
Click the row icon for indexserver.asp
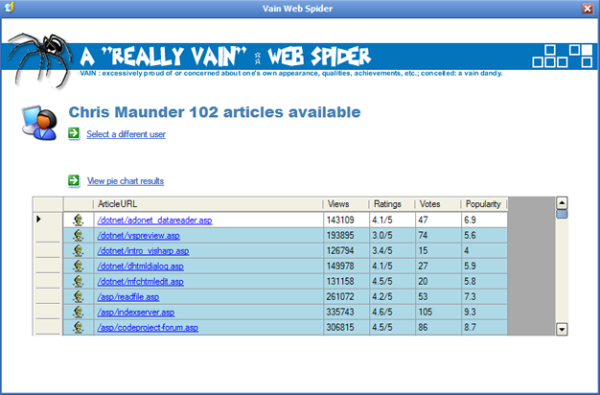[78, 312]
